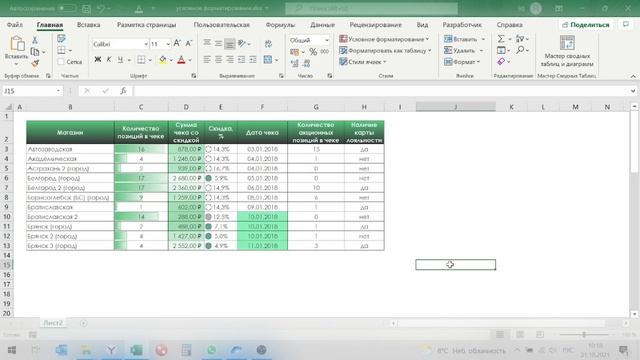Expand Условное форматирование menu
640x360 pixels.
(384, 39)
